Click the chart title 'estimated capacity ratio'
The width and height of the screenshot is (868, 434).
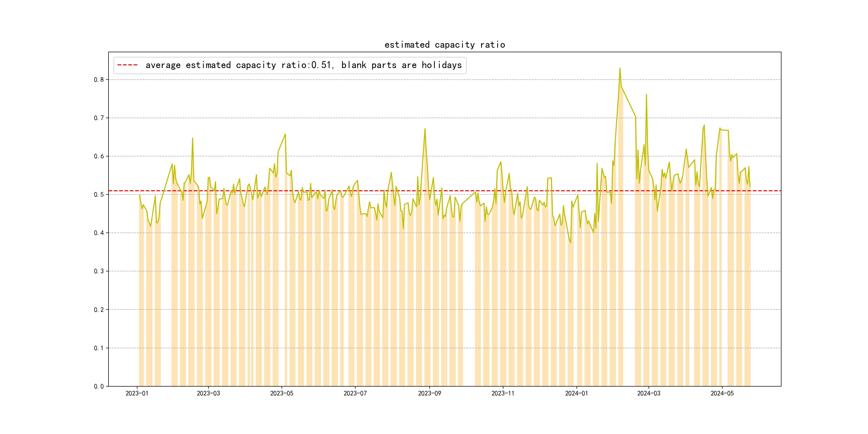(x=444, y=45)
